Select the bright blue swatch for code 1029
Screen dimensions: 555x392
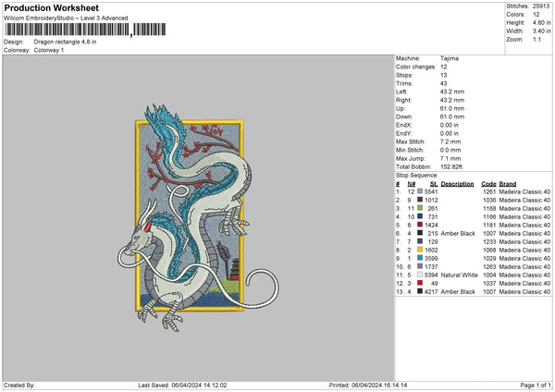point(420,258)
